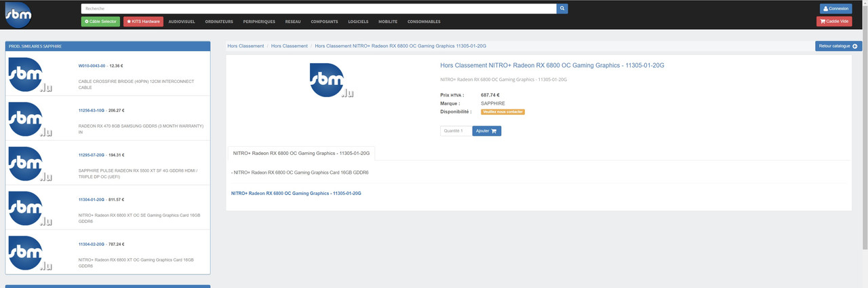Click the sbm logo in the header
The width and height of the screenshot is (868, 288).
18,14
